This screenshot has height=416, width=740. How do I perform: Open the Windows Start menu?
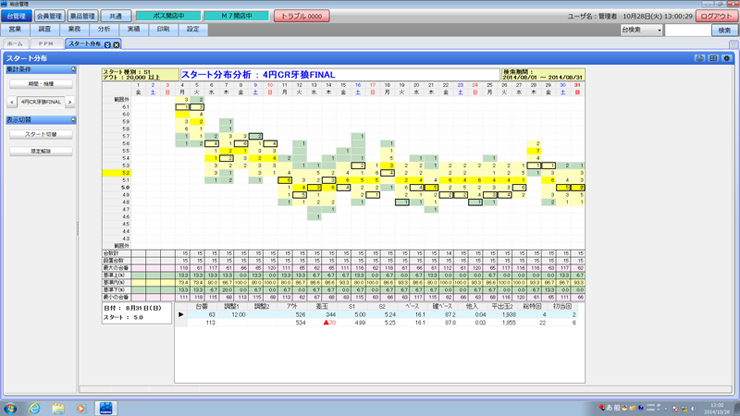(x=10, y=408)
